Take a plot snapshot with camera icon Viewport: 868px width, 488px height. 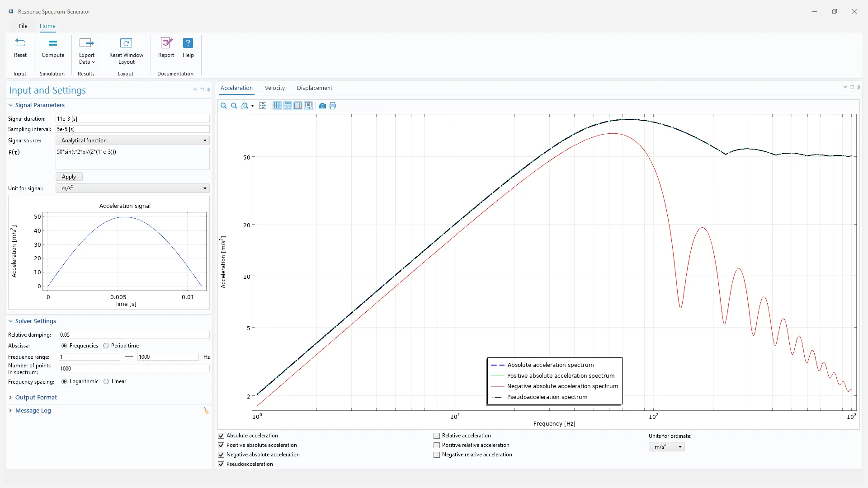(x=322, y=106)
